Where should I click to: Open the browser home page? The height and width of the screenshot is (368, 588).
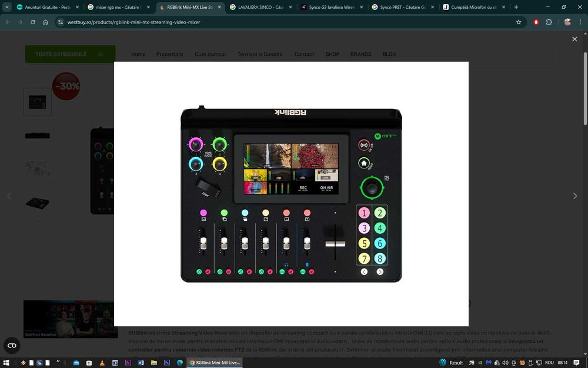coord(45,22)
